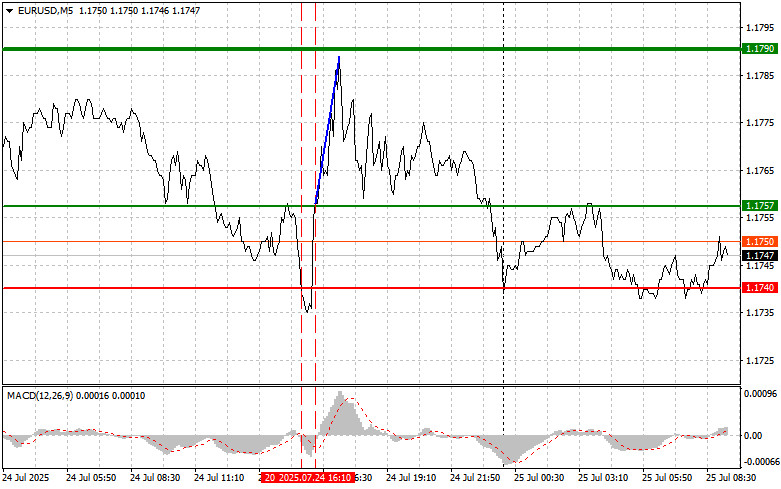
Task: Click the triangle arrow beside EURUSD,M5
Action: [10, 10]
